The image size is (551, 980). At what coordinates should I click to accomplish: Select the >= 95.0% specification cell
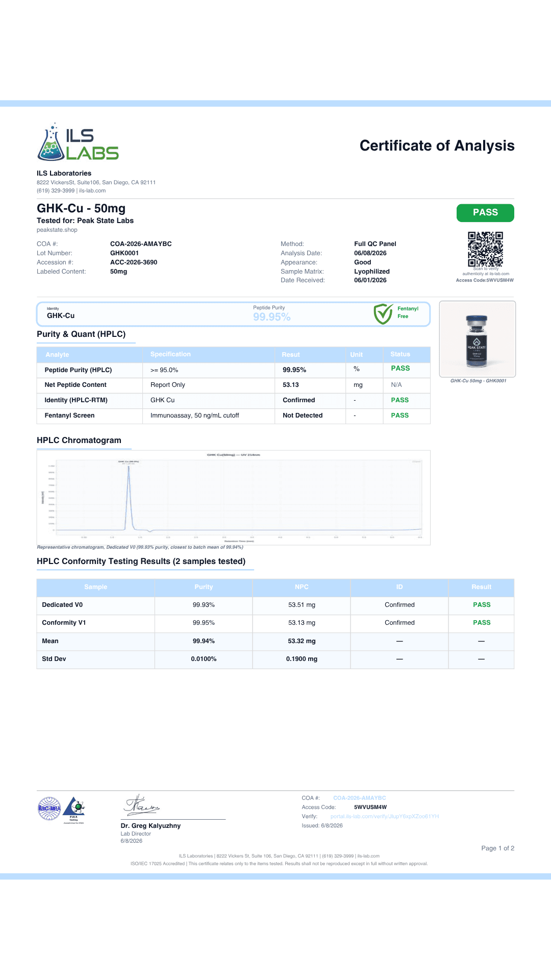click(x=164, y=370)
